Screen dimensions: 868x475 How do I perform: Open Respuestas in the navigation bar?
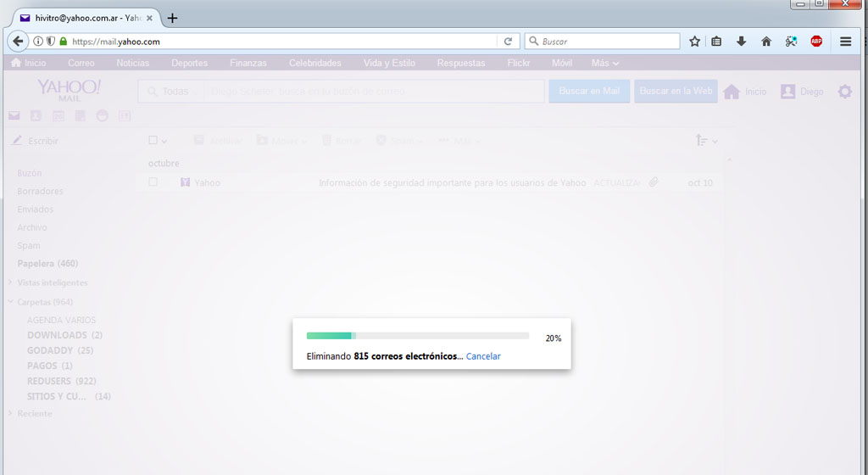click(460, 63)
